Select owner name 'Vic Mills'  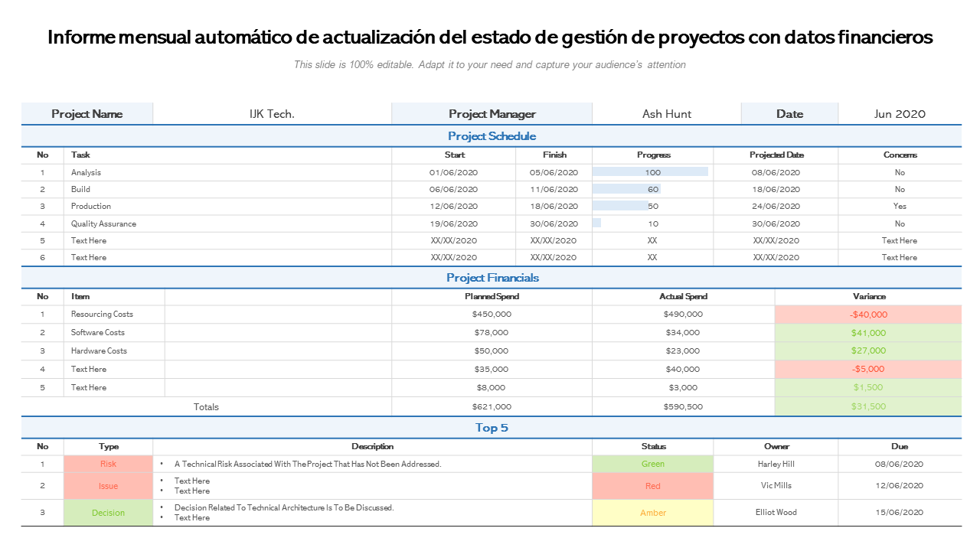click(x=776, y=486)
